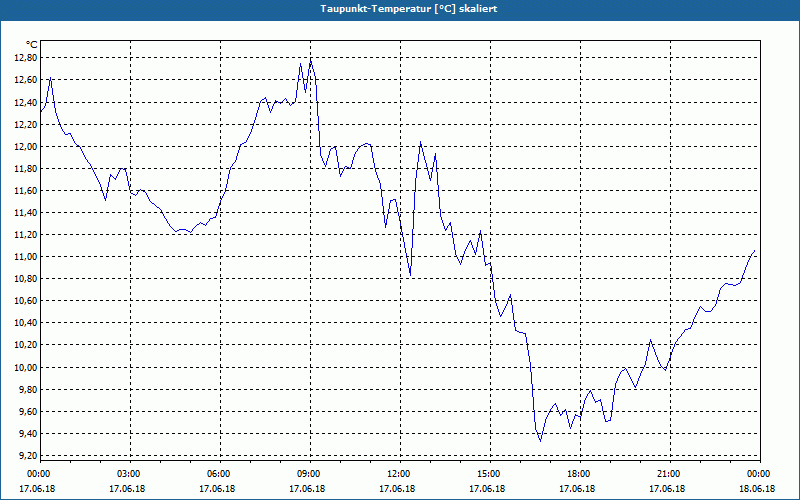
Task: Select the '06:00' time label
Action: [220, 474]
